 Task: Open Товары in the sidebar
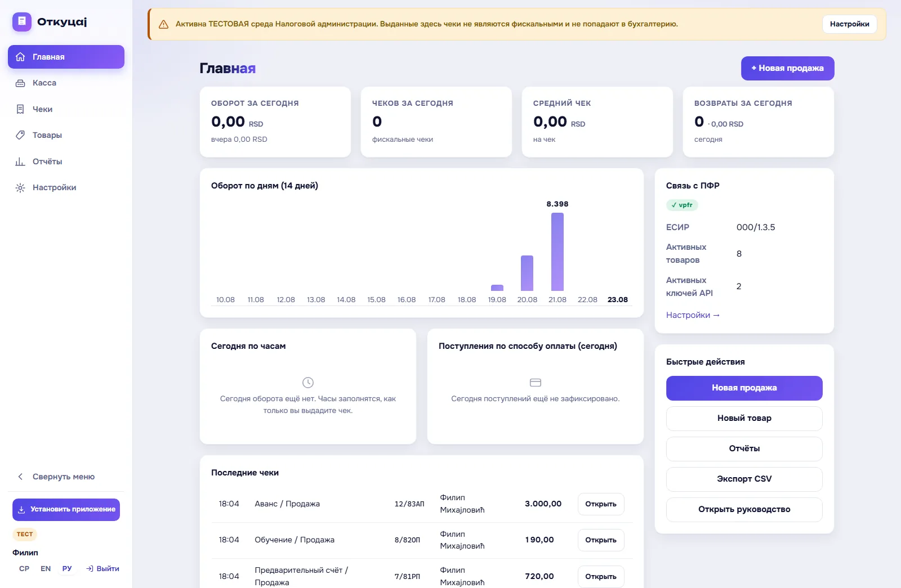pos(66,135)
